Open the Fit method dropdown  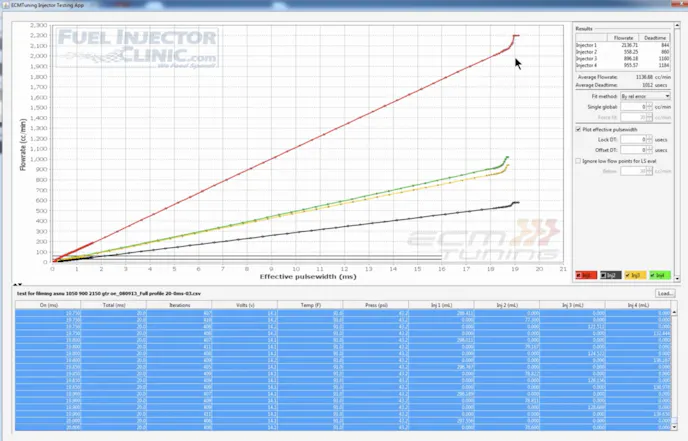click(x=645, y=96)
